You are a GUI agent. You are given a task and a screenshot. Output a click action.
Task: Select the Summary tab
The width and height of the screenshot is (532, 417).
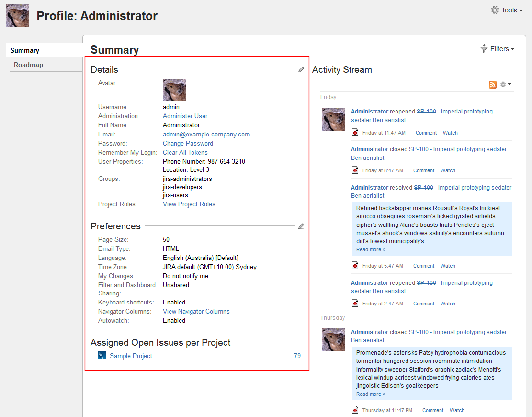pyautogui.click(x=25, y=50)
